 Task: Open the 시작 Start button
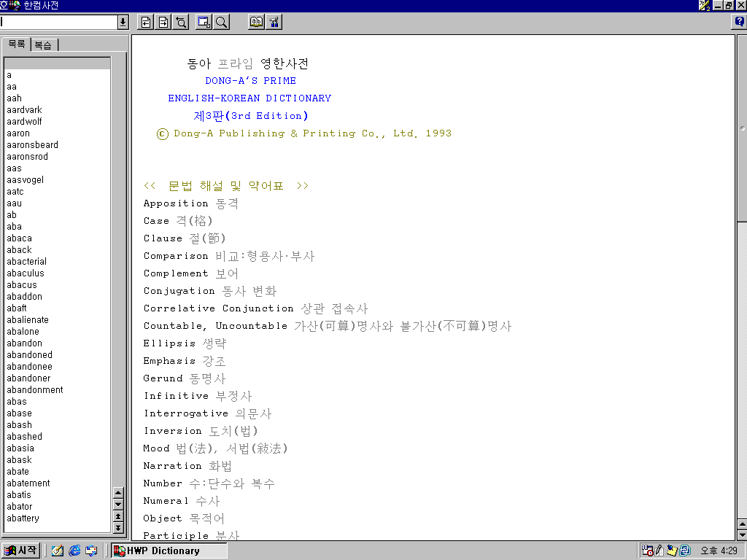(x=20, y=551)
